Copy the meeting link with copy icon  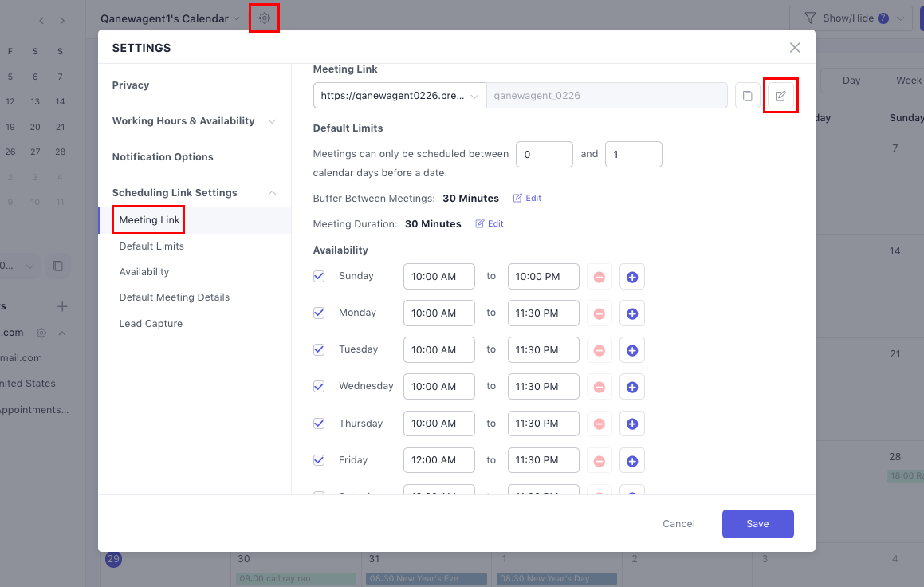click(747, 96)
